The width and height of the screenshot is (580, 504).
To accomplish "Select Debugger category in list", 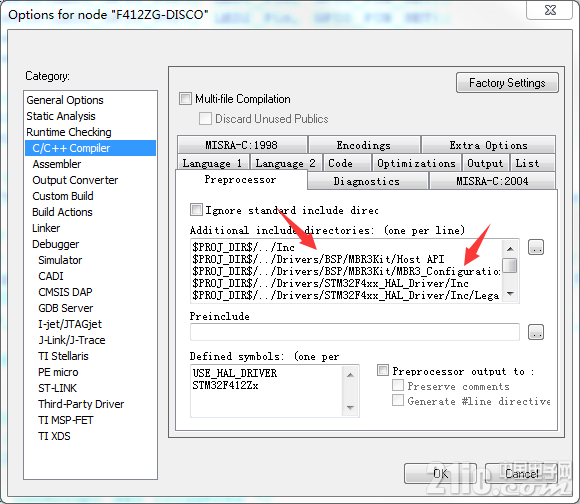I will point(55,244).
